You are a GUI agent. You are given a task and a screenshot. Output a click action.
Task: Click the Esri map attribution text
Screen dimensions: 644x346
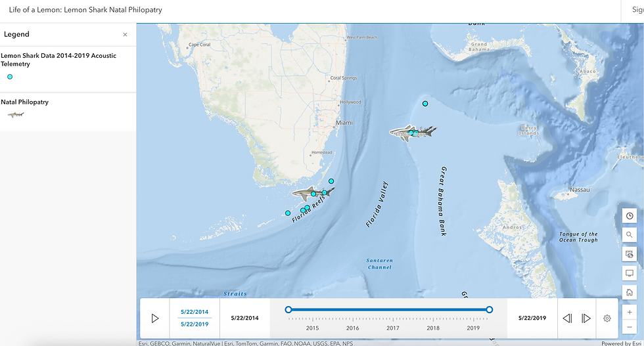(246, 343)
